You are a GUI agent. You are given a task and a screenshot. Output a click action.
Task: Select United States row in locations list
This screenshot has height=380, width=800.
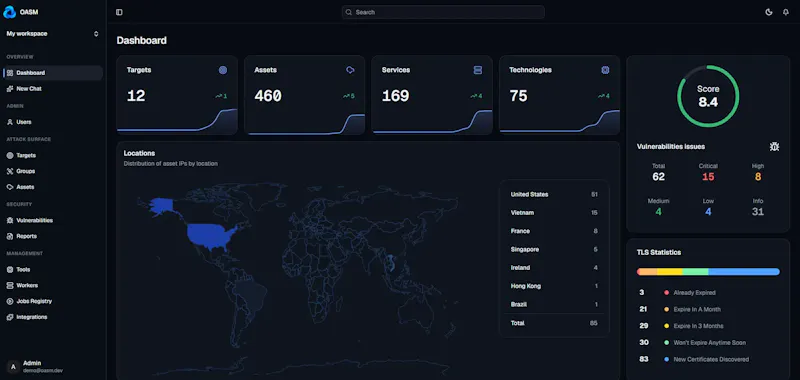554,194
